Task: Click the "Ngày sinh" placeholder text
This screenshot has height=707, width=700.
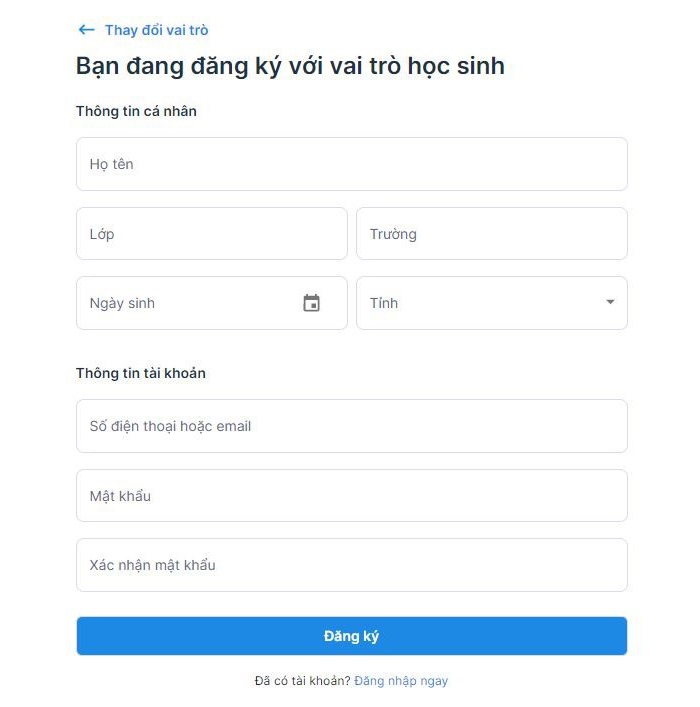Action: click(x=122, y=303)
